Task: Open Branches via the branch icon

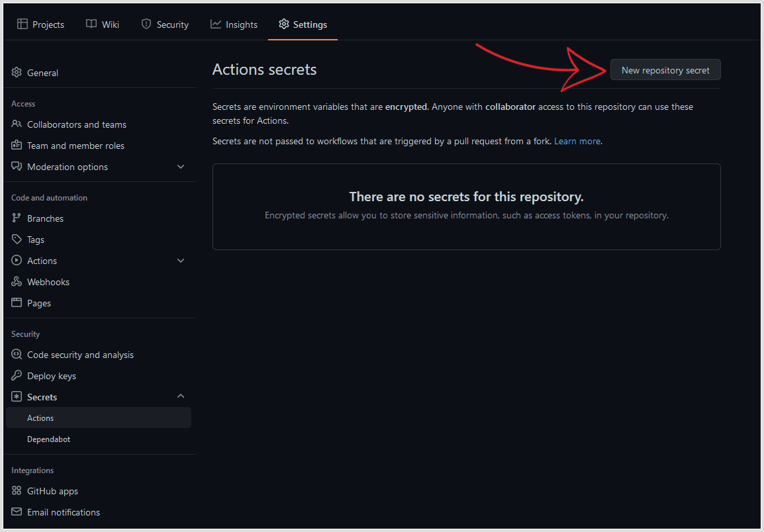Action: tap(17, 218)
